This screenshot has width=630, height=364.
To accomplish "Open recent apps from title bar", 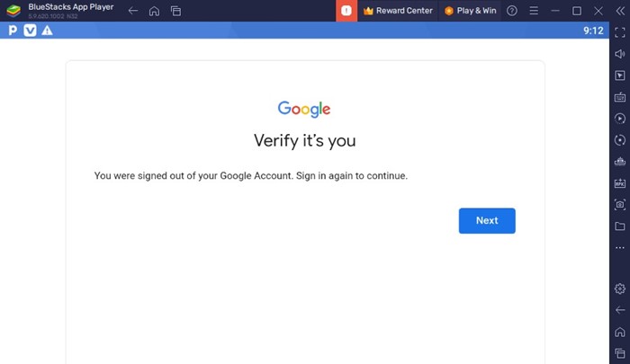I will [175, 11].
